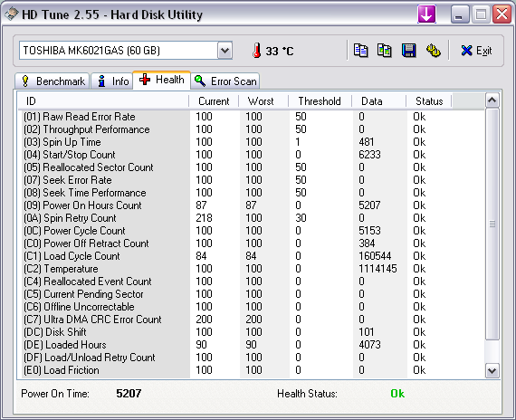Viewport: 516px width, 420px height.
Task: Select the Offline Uncorrectable row
Action: pos(252,307)
